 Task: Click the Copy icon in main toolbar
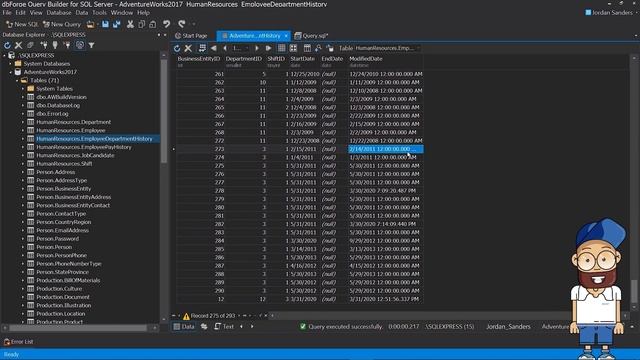[x=142, y=24]
